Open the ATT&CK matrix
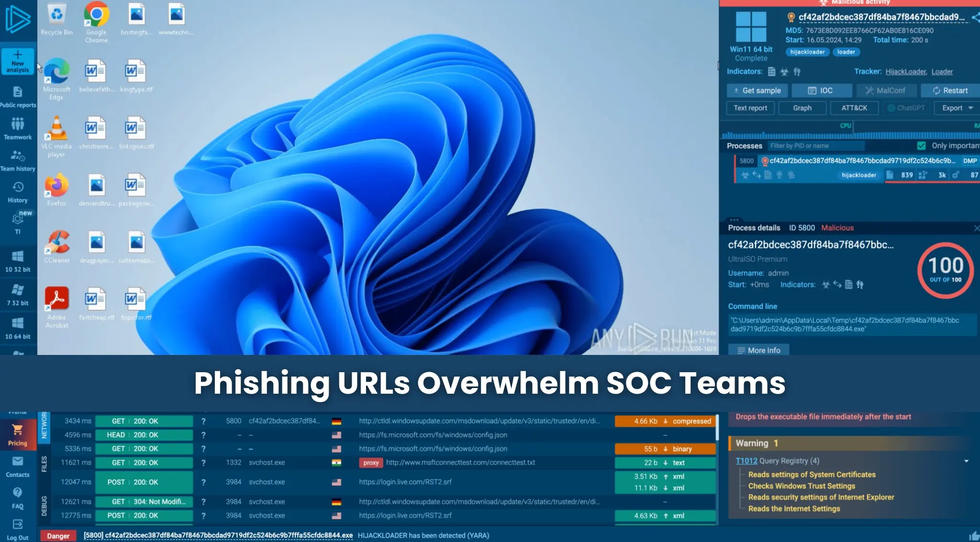This screenshot has width=980, height=542. [x=854, y=108]
